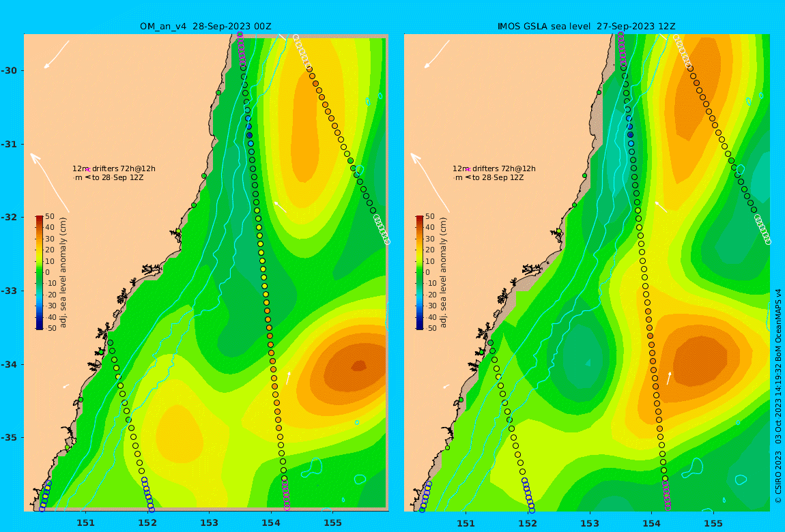Click the magenta drifter star in the left map legend
The width and height of the screenshot is (785, 532).
[87, 170]
